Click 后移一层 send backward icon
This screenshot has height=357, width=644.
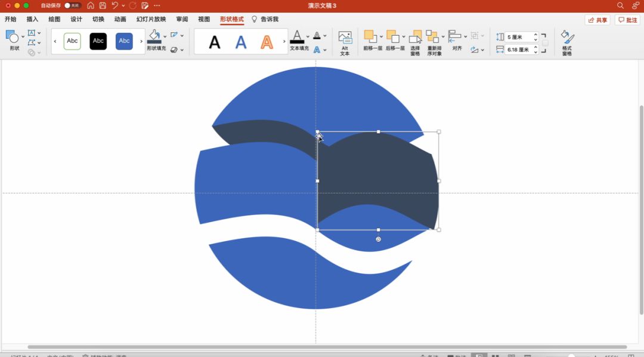coord(393,36)
